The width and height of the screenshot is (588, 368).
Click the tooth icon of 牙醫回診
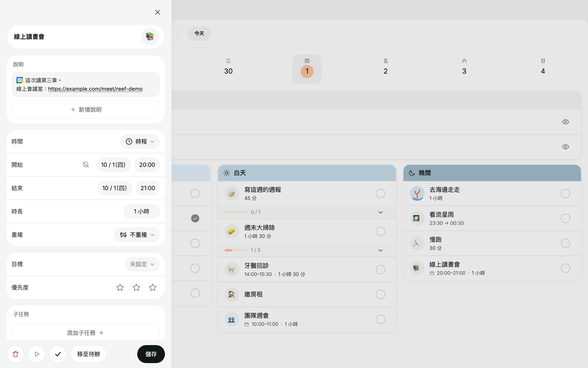pos(232,269)
